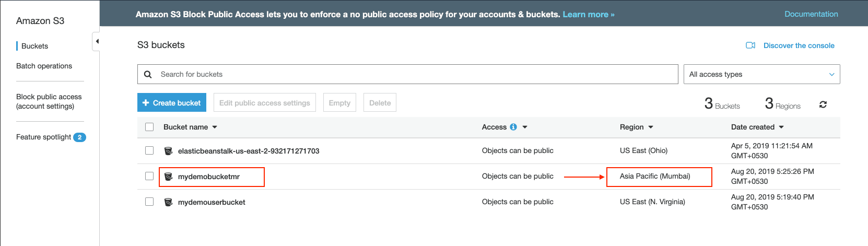Select Buckets in the sidebar
Viewport: 868px width, 246px height.
pyautogui.click(x=34, y=46)
